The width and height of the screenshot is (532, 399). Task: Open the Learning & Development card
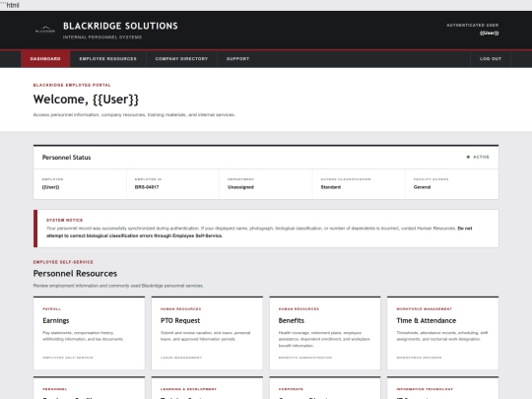point(207,388)
